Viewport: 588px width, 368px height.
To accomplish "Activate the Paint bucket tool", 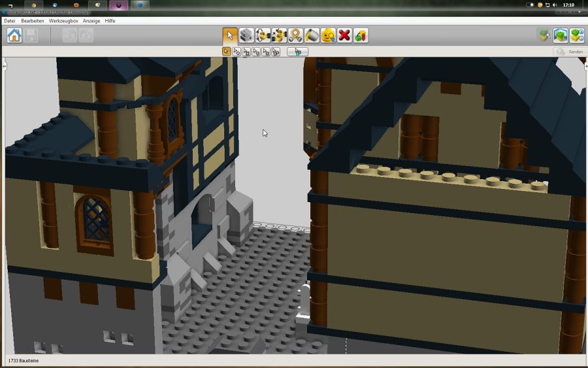I will [x=312, y=35].
